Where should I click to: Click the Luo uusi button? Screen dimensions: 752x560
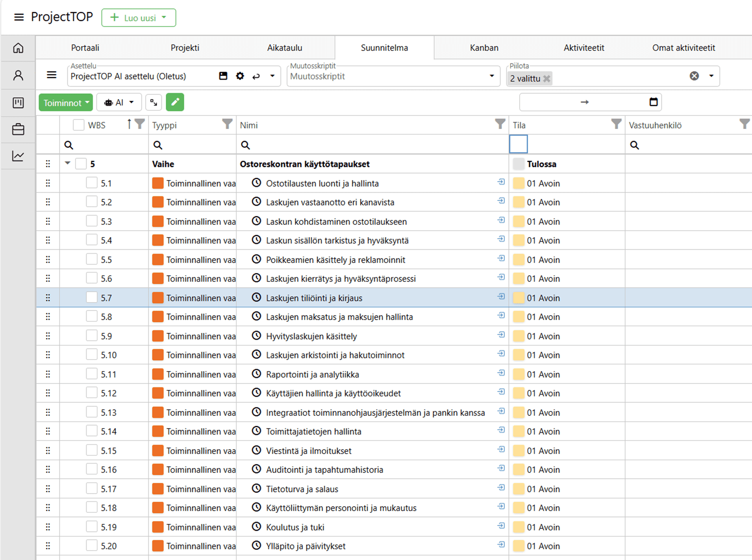(139, 18)
